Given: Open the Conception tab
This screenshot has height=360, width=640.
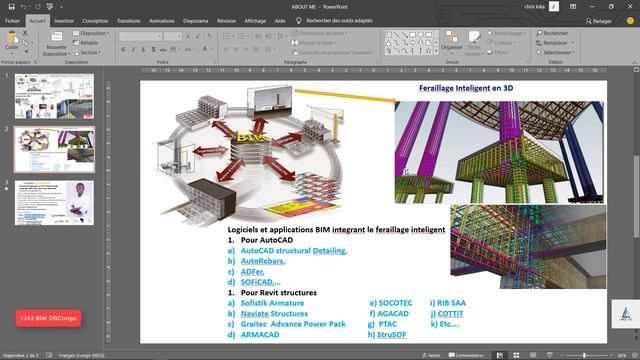Looking at the screenshot, I should [x=95, y=21].
